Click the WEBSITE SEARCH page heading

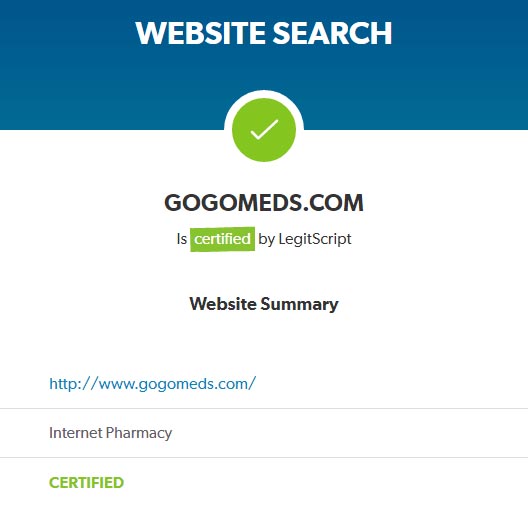coord(264,33)
